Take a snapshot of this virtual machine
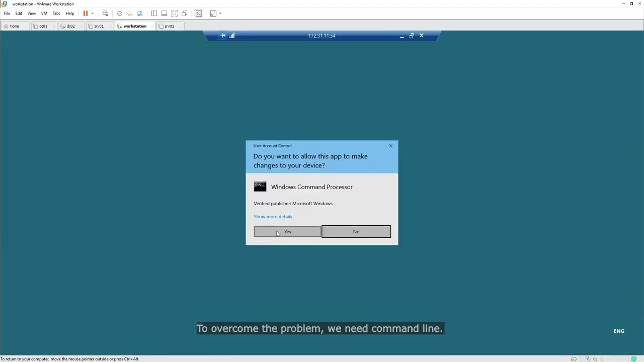Viewport: 644px width, 362px height. pyautogui.click(x=119, y=14)
